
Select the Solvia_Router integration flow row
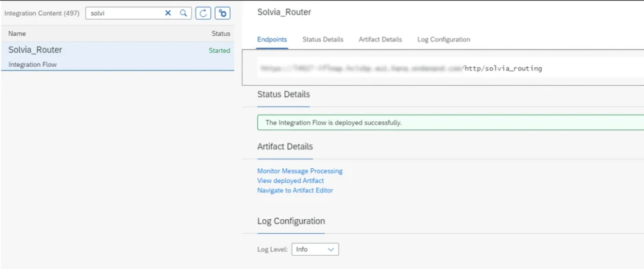(x=94, y=56)
